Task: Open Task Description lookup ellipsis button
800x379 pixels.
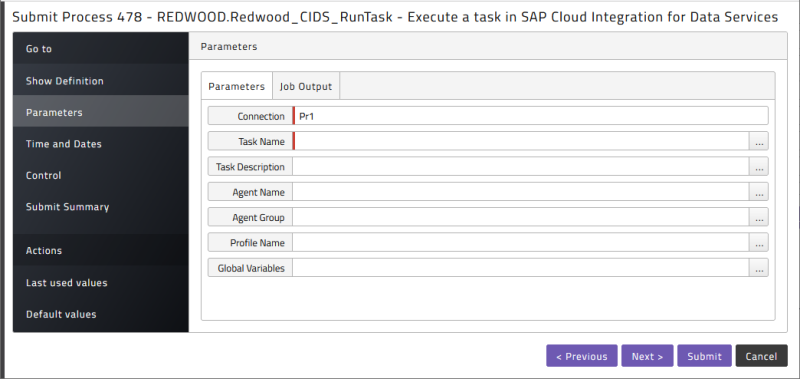Action: [759, 167]
